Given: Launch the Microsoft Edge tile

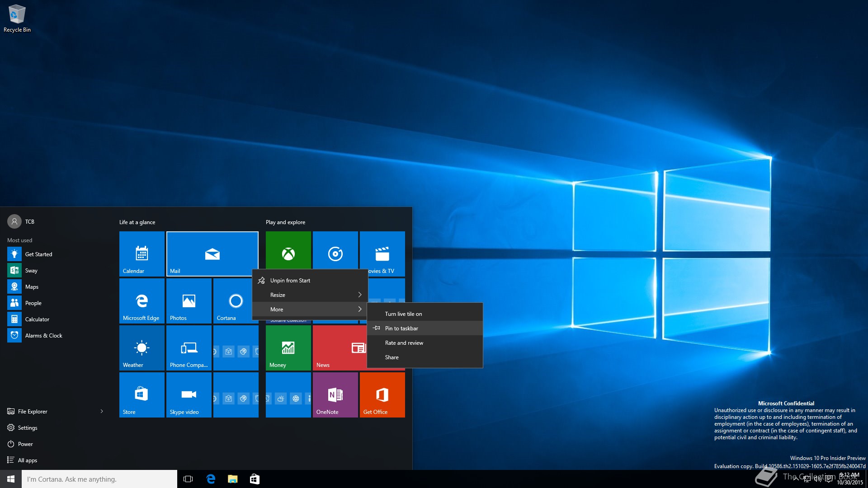Looking at the screenshot, I should coord(142,301).
